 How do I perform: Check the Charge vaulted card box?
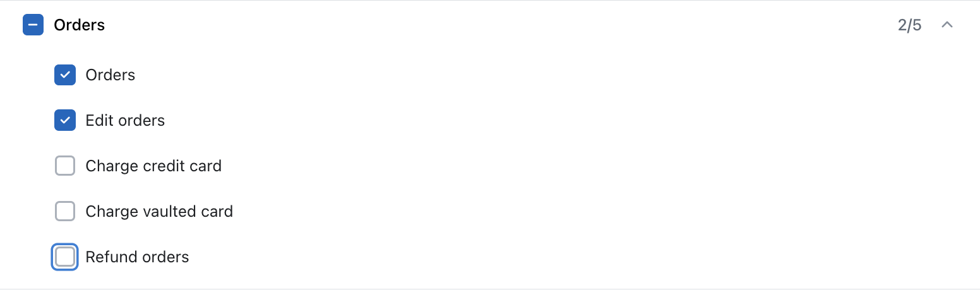point(65,212)
